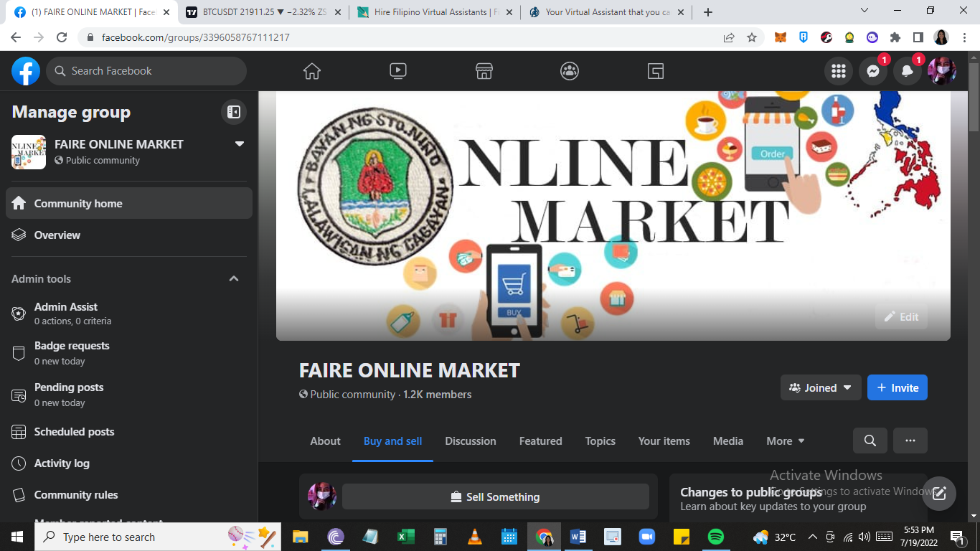
Task: Switch to the Discussion tab
Action: (x=471, y=441)
